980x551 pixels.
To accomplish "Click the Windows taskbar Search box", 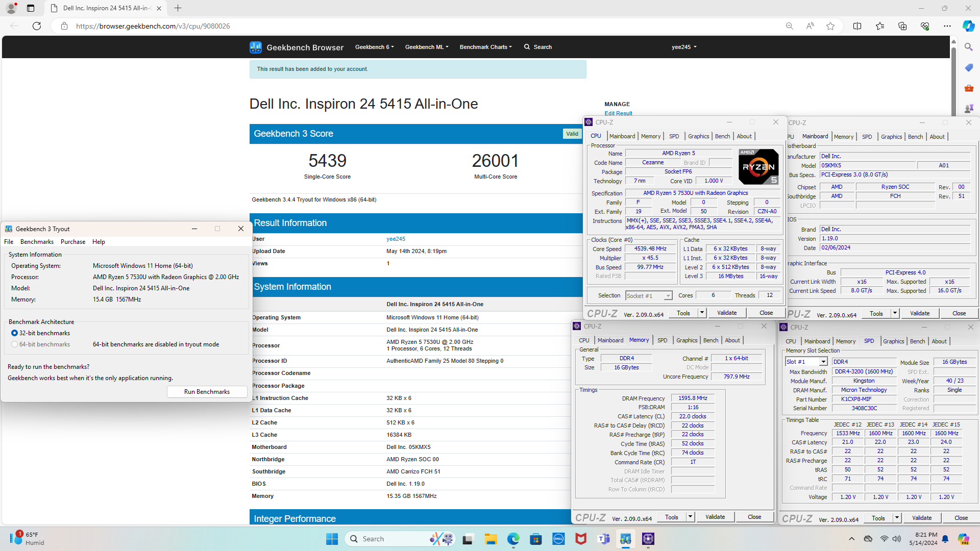I will tap(400, 539).
